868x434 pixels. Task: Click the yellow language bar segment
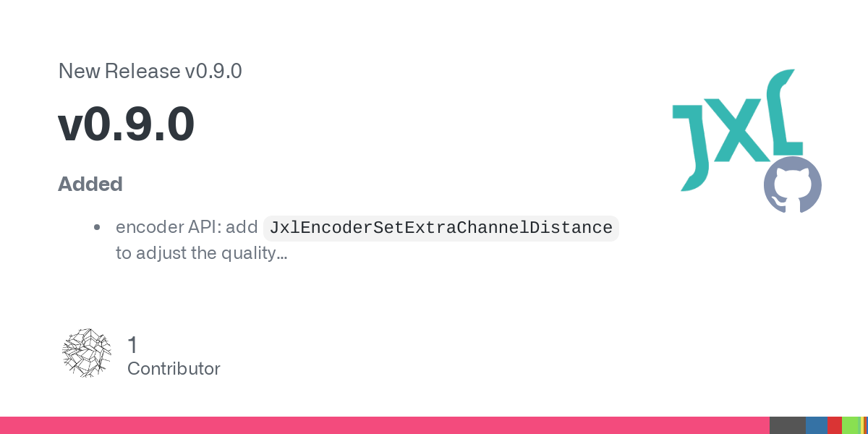tap(862, 425)
